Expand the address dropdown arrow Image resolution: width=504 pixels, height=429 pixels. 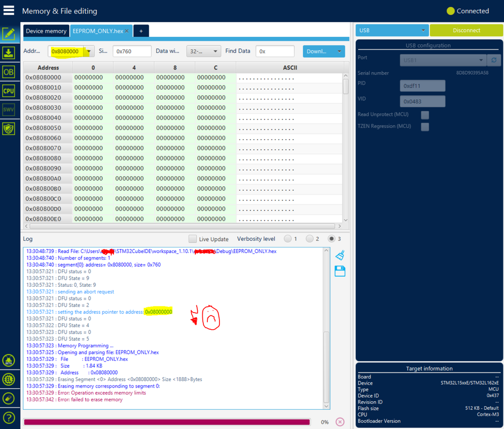tap(89, 51)
